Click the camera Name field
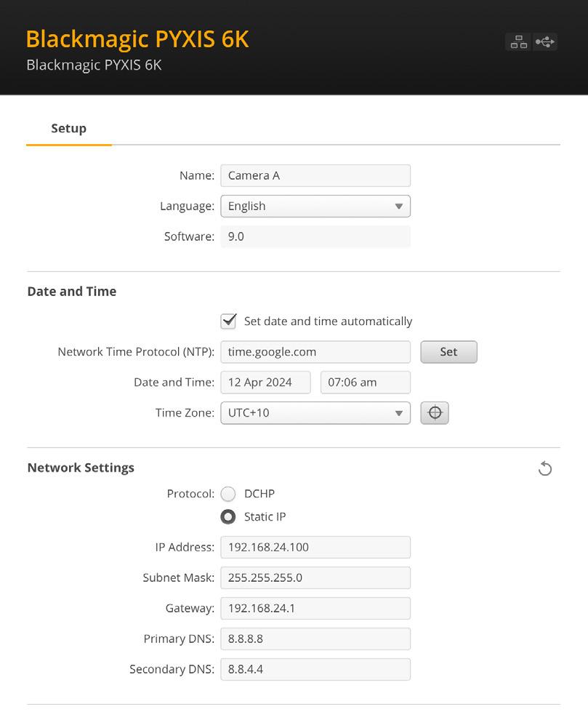 coord(315,176)
